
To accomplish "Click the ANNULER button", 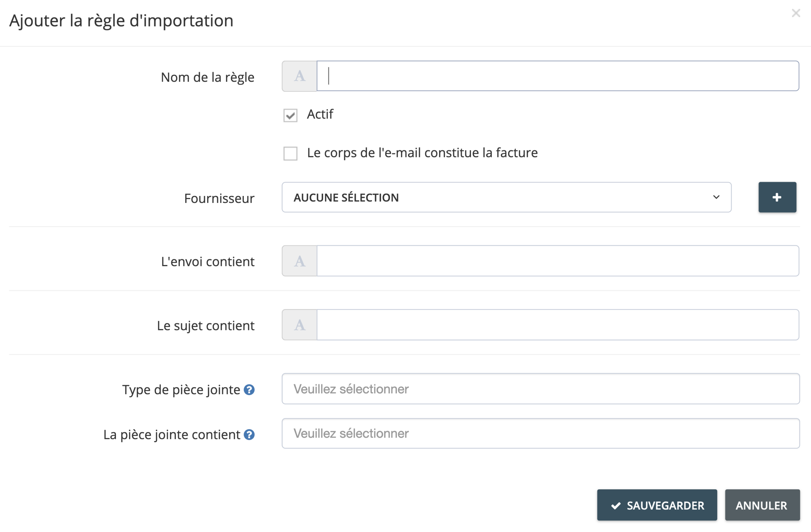I will click(x=762, y=505).
